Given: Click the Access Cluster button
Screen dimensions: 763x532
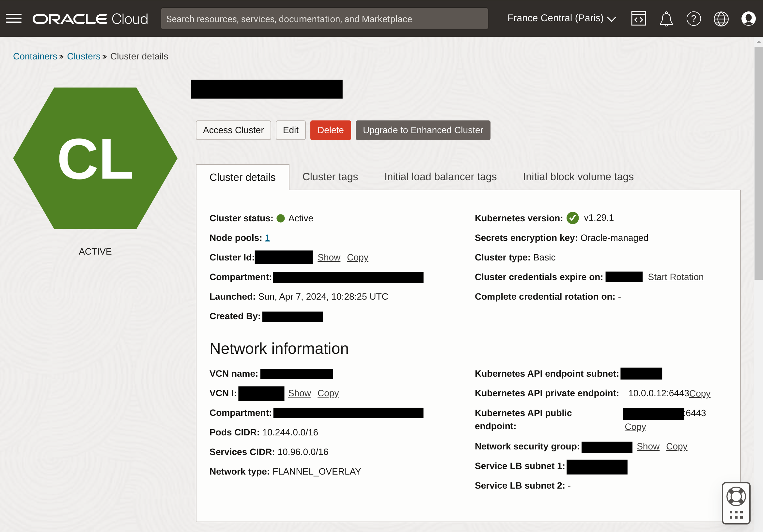Looking at the screenshot, I should [x=233, y=130].
